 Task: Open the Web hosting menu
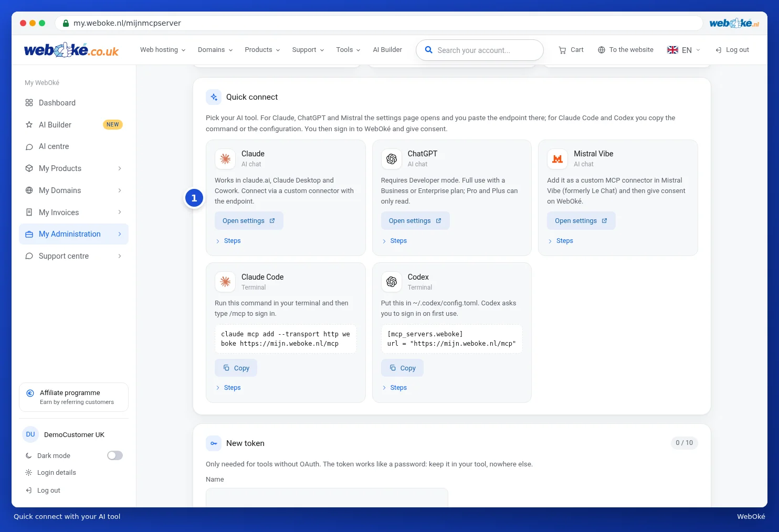[163, 50]
